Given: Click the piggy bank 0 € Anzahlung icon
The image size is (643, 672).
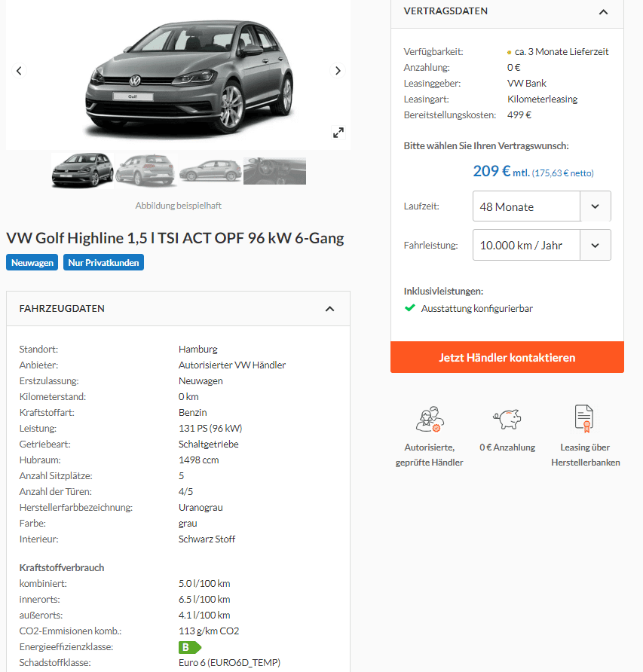Looking at the screenshot, I should pos(507,419).
